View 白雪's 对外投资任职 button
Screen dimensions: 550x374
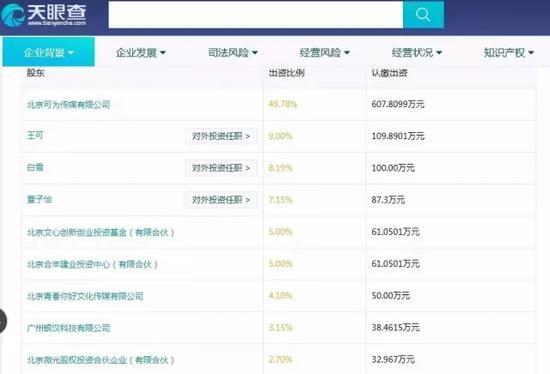(221, 168)
